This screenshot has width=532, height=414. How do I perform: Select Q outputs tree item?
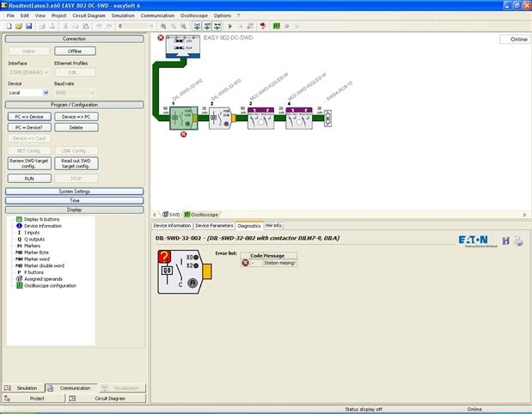tap(31, 239)
